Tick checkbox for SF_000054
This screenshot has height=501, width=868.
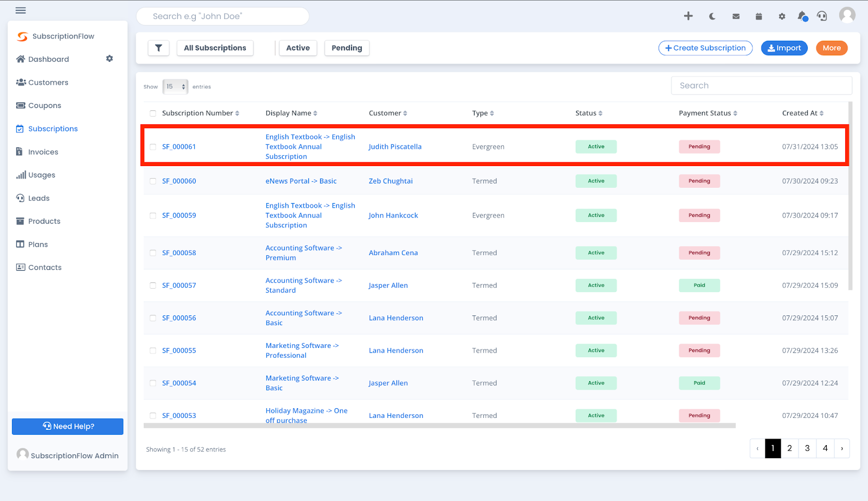pyautogui.click(x=153, y=383)
